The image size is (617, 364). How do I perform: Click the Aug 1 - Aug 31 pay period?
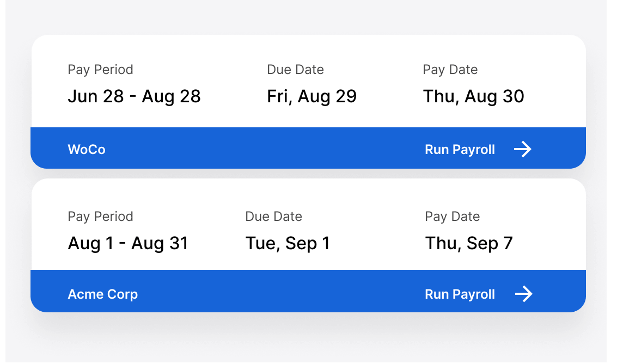point(128,243)
